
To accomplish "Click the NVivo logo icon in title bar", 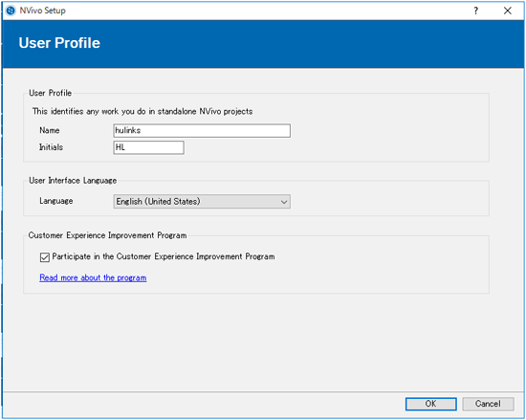I will 11,11.
